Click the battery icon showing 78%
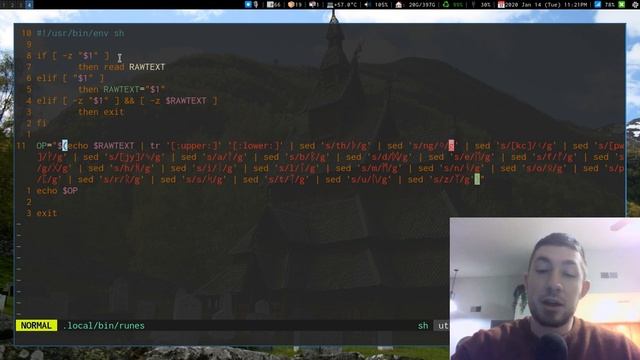 [x=598, y=4]
